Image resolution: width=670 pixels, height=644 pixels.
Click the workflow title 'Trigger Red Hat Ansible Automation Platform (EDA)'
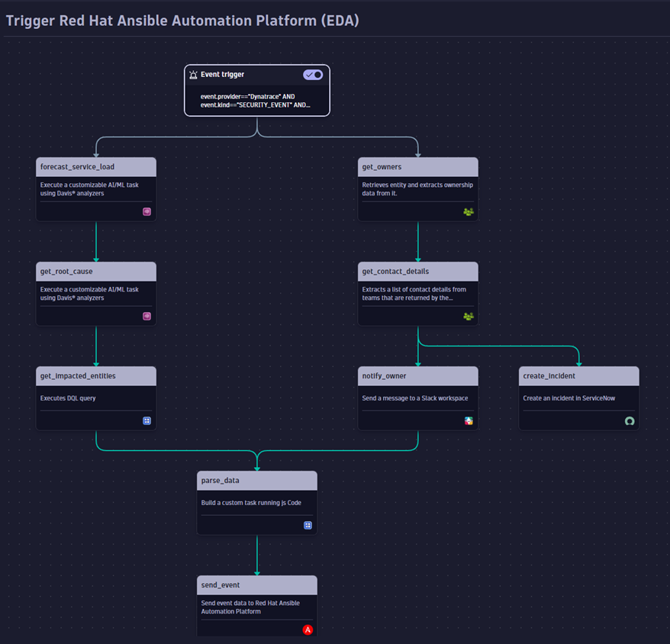(182, 21)
